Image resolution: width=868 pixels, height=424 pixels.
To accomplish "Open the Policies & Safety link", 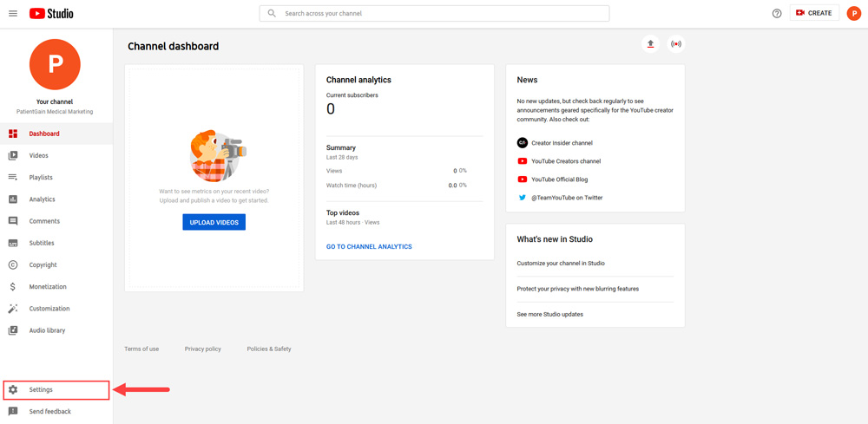I will (269, 349).
